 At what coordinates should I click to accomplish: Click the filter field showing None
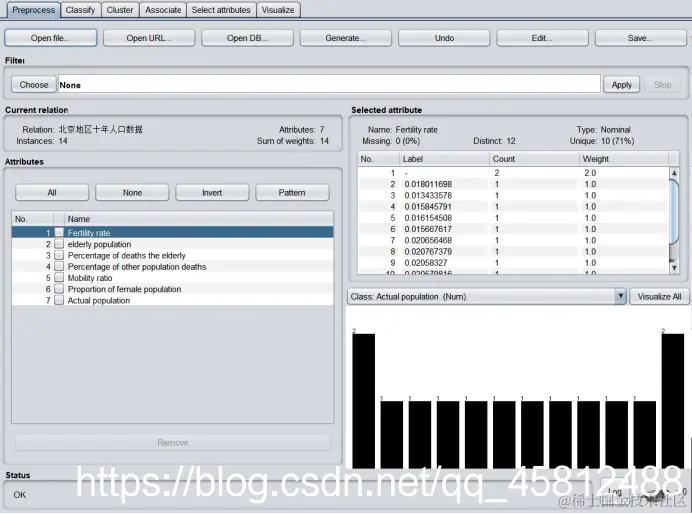coord(329,84)
